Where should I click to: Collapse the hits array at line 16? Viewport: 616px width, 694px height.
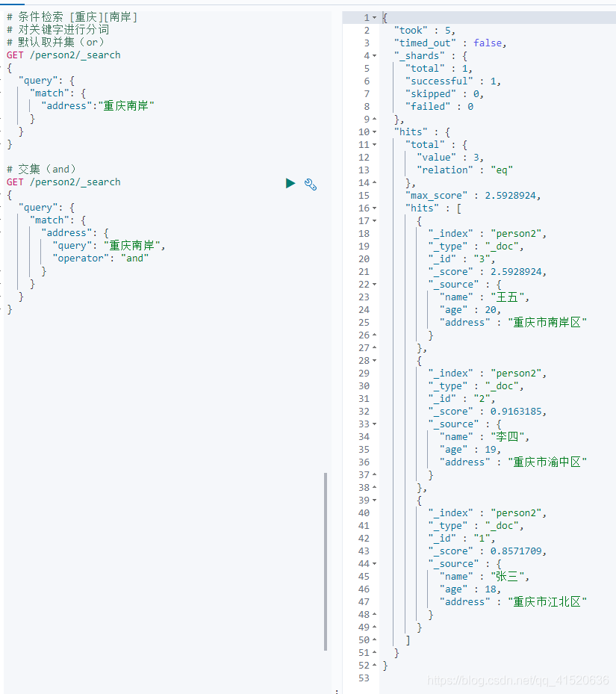coord(374,208)
